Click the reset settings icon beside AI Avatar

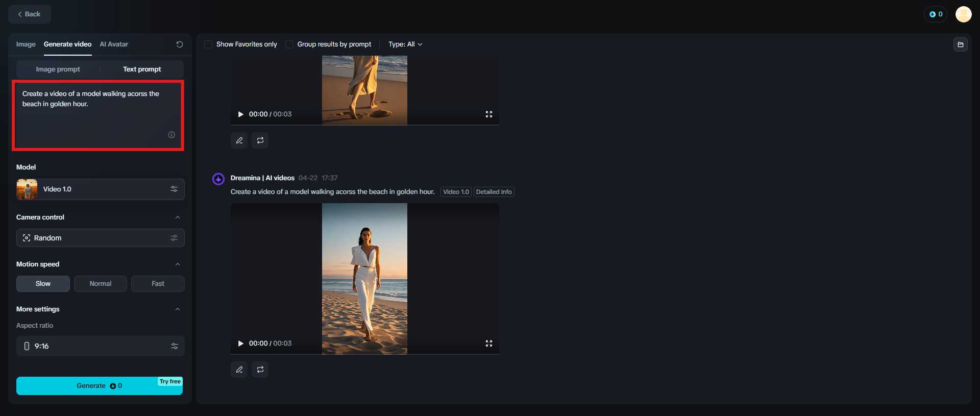click(x=180, y=44)
